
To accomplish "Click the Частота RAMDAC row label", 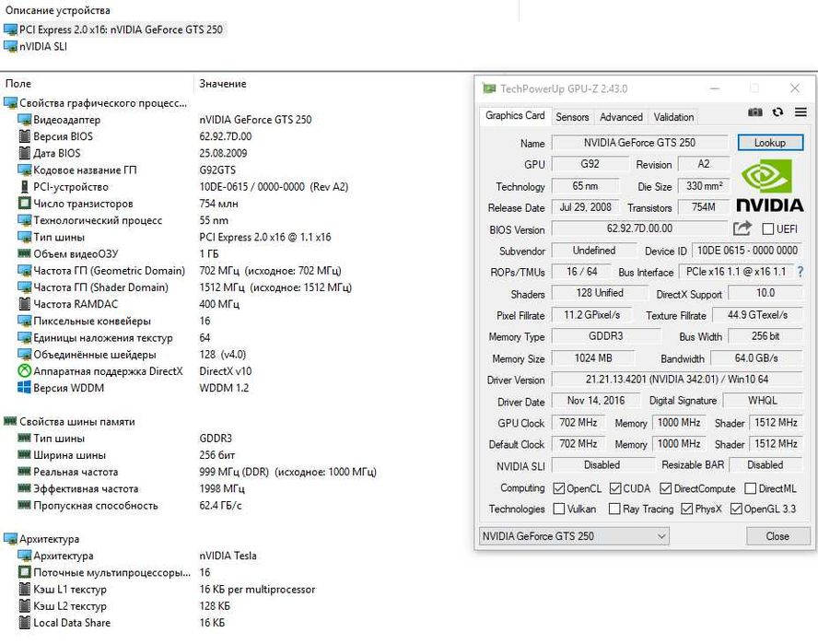I will pyautogui.click(x=76, y=304).
